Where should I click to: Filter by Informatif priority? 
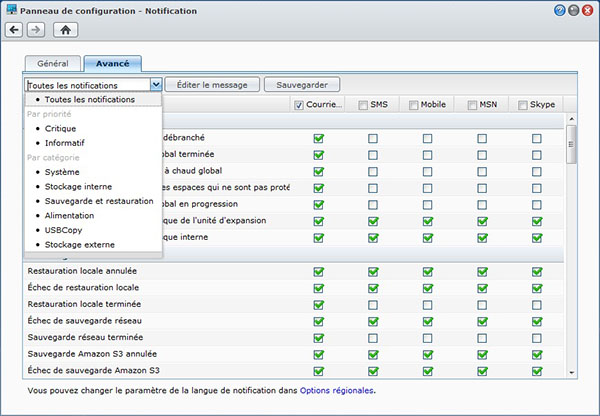(x=93, y=143)
